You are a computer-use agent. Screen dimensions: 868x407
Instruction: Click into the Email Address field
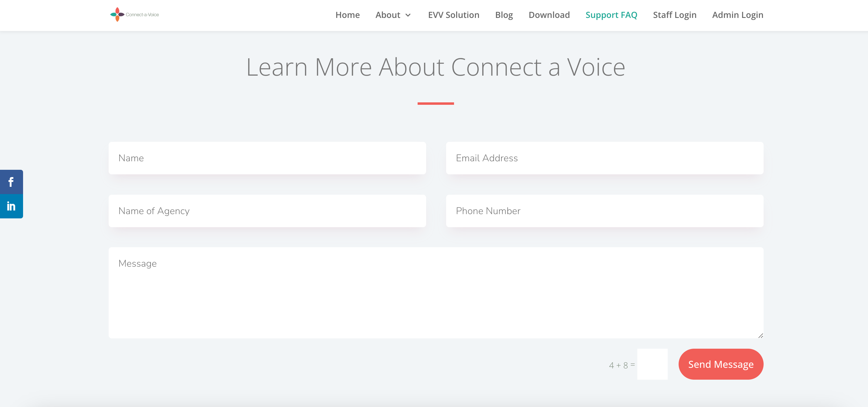(x=605, y=158)
